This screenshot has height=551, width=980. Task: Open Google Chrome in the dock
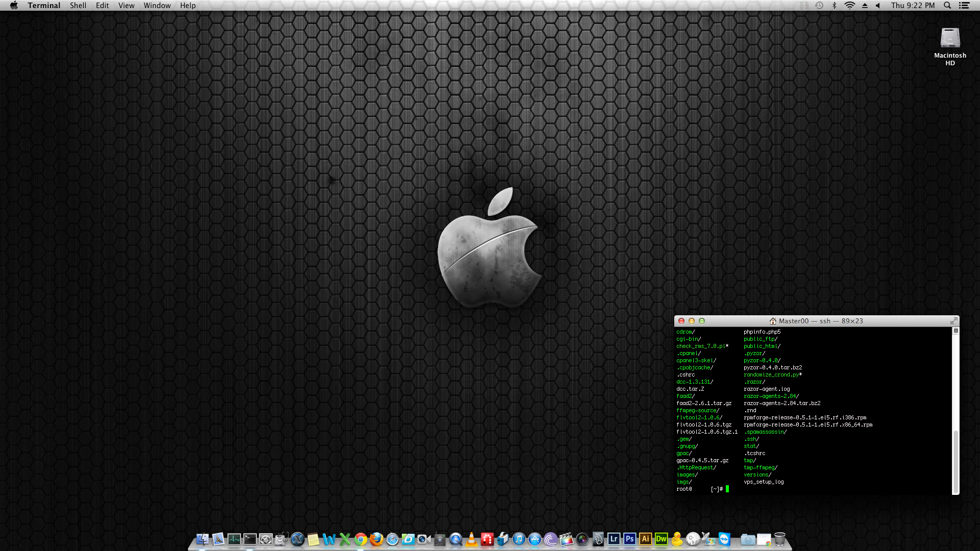click(x=361, y=539)
